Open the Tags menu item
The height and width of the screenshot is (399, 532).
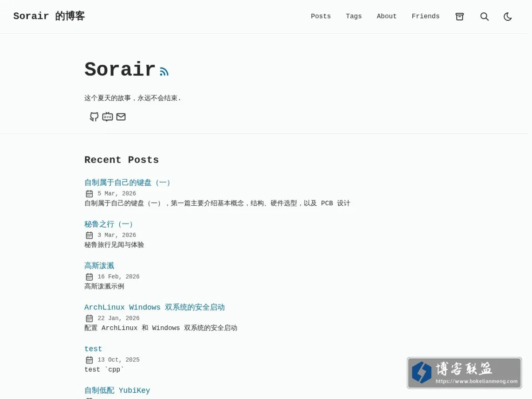click(x=354, y=16)
